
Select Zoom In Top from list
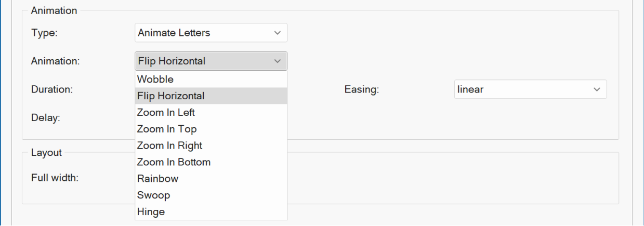(166, 129)
